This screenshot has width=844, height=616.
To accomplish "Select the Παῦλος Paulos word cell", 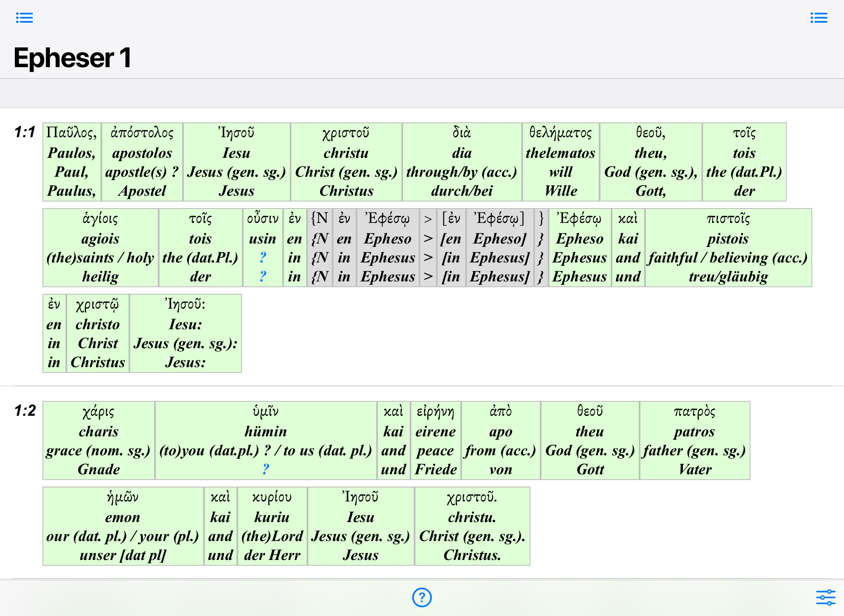I will tap(72, 162).
